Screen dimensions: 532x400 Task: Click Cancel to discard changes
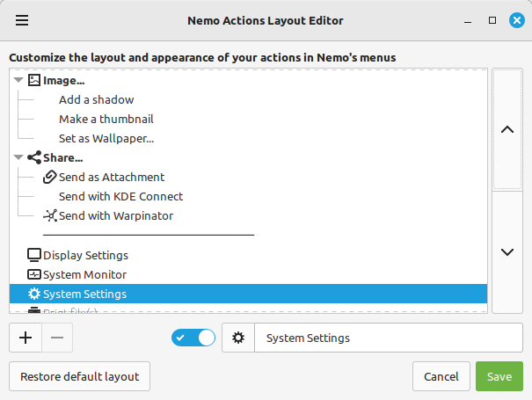coord(441,376)
